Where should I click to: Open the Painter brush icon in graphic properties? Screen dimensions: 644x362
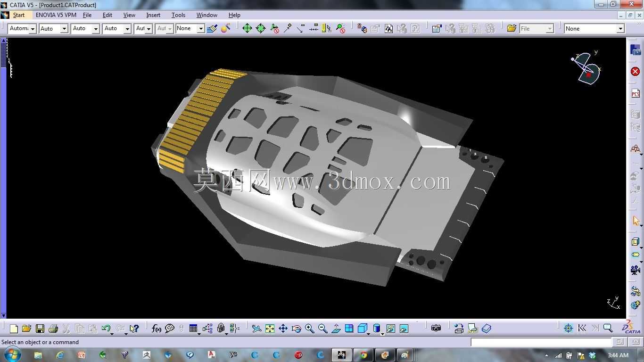tap(212, 28)
